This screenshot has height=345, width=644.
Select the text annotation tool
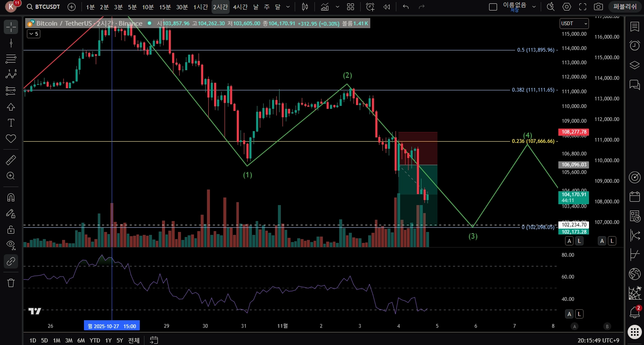(x=11, y=123)
